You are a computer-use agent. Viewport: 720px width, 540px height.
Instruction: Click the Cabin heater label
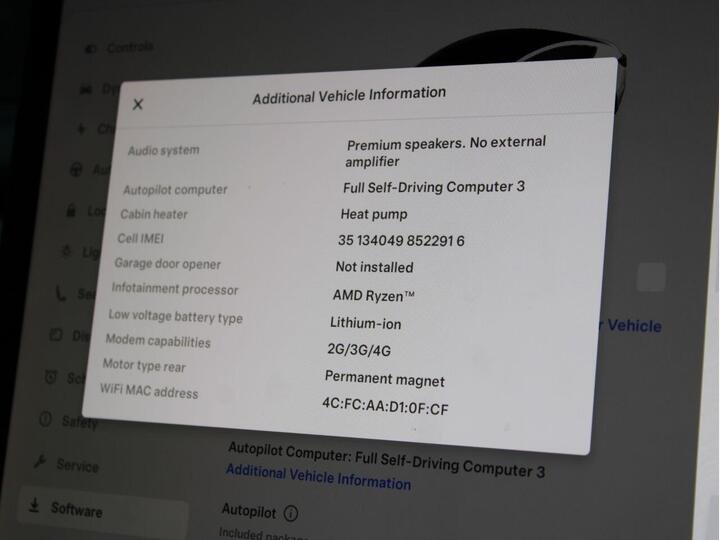(x=154, y=214)
